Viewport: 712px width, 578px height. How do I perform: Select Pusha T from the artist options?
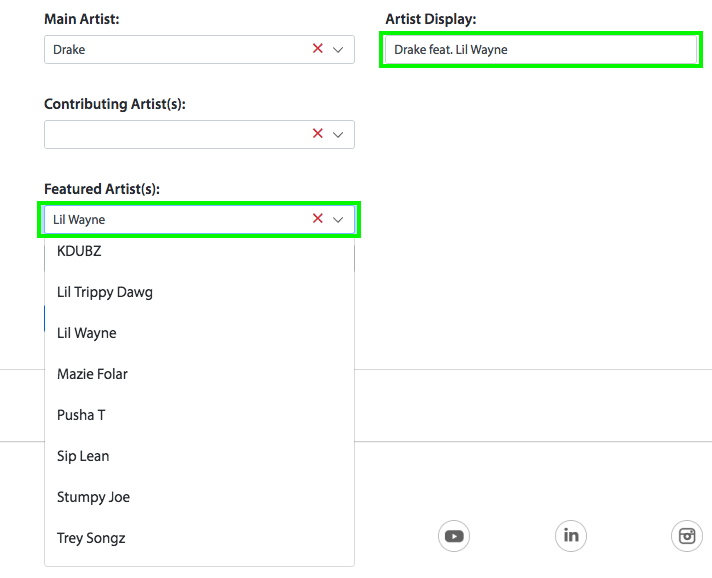pos(199,415)
